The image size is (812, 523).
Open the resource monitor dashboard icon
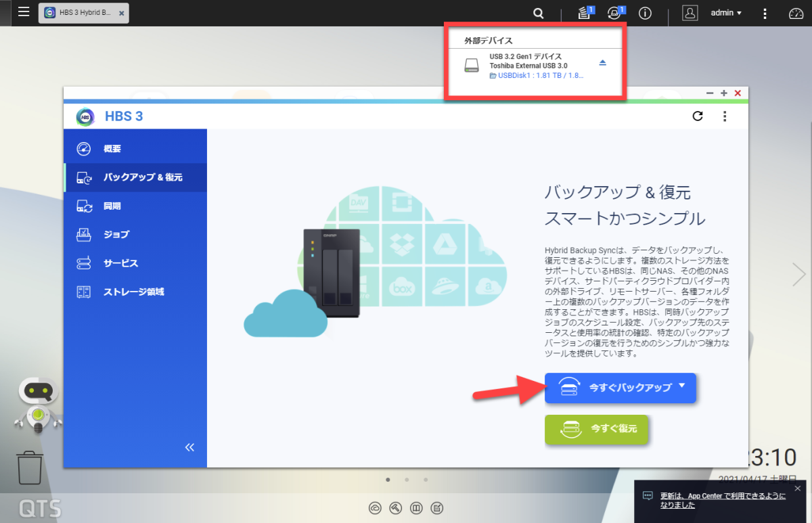(796, 13)
